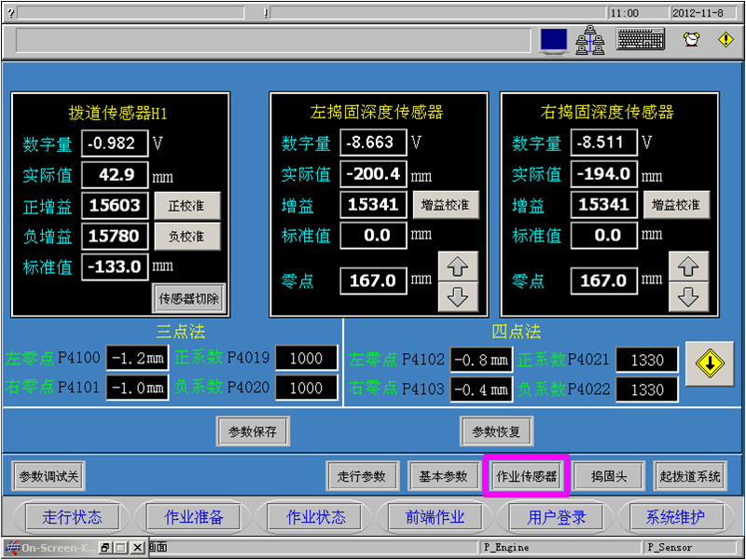The width and height of the screenshot is (746, 560).
Task: Click the keyboard icon in top toolbar
Action: click(641, 40)
